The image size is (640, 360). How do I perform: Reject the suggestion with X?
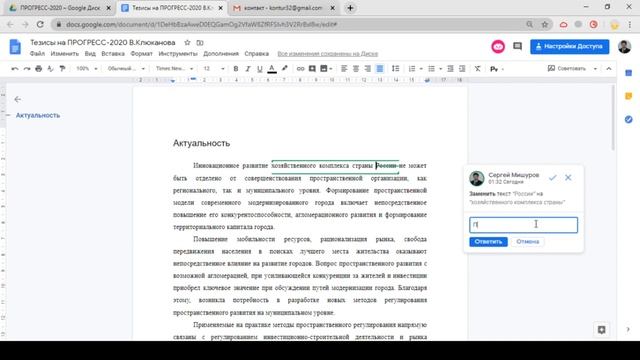click(x=568, y=178)
